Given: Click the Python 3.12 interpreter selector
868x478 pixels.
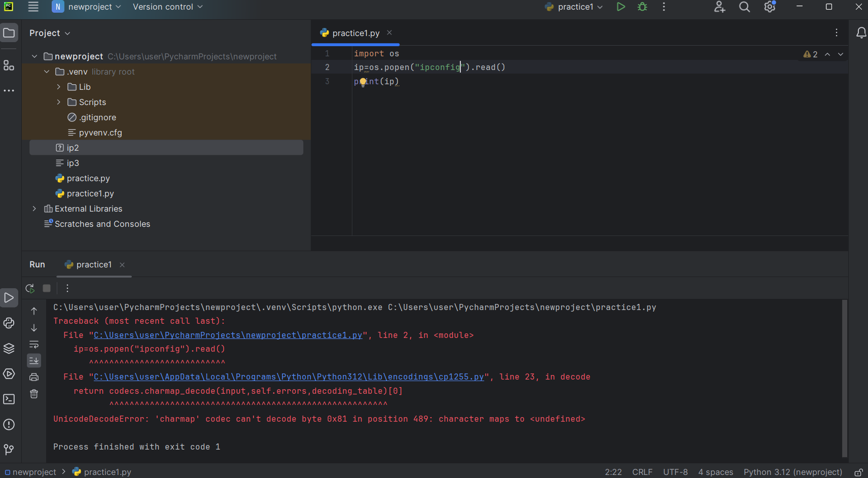Looking at the screenshot, I should (x=792, y=472).
